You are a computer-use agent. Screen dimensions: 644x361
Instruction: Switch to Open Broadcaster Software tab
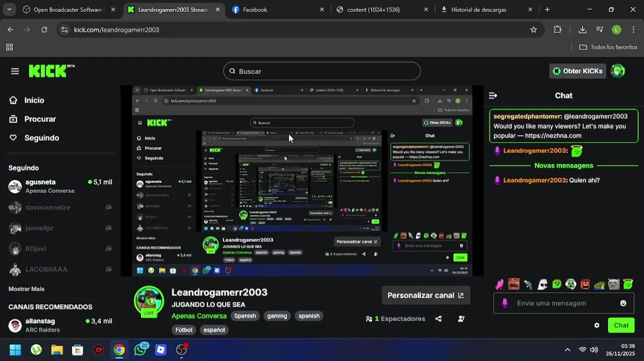68,10
